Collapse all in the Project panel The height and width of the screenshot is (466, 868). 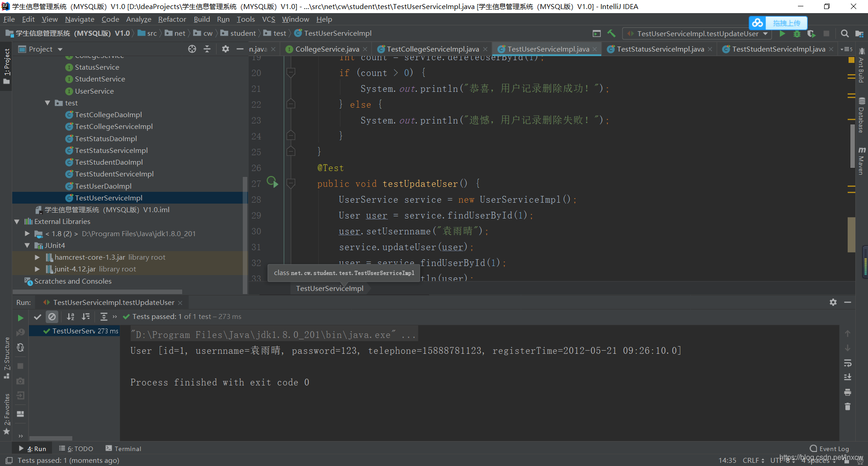click(207, 49)
